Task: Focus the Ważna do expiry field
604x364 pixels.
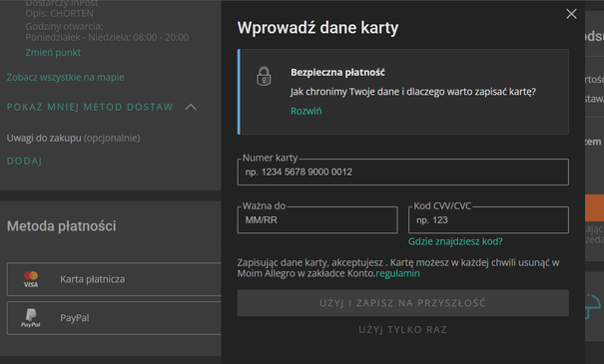Action: click(317, 220)
